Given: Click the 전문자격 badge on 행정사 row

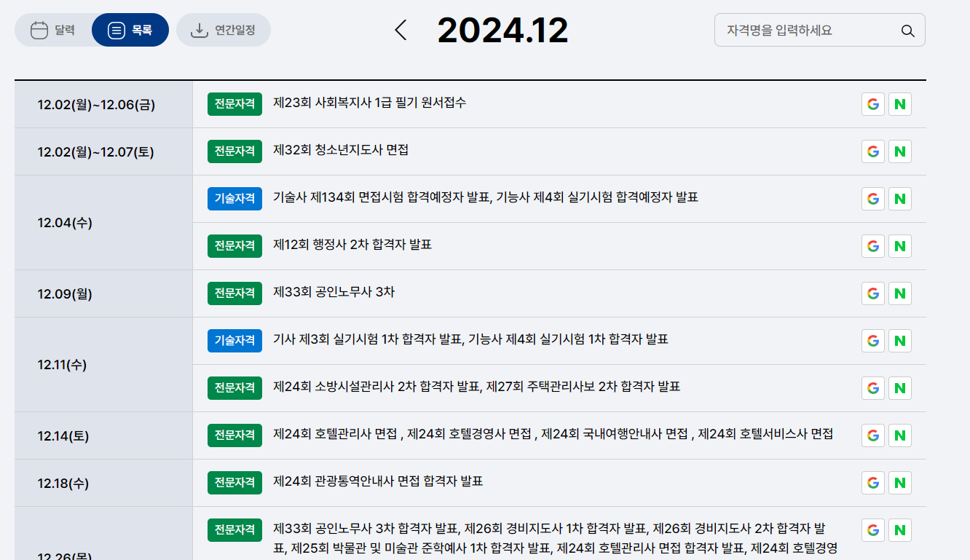Looking at the screenshot, I should (x=234, y=245).
